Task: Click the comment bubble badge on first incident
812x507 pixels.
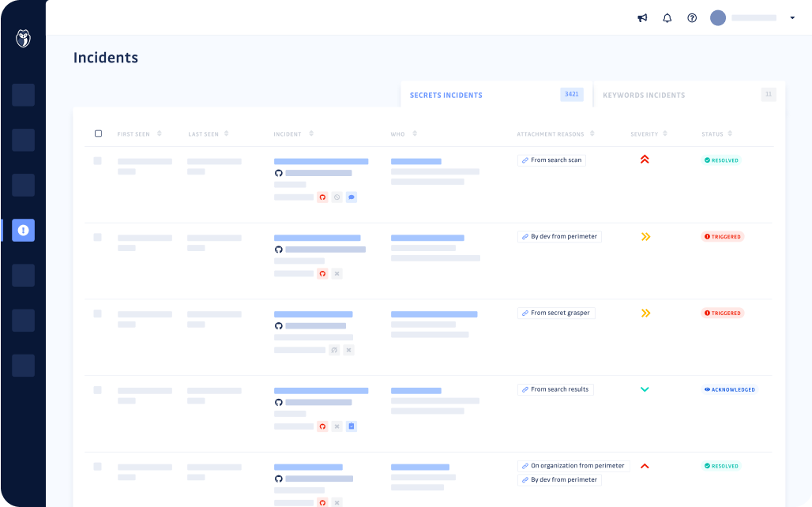Action: click(351, 197)
